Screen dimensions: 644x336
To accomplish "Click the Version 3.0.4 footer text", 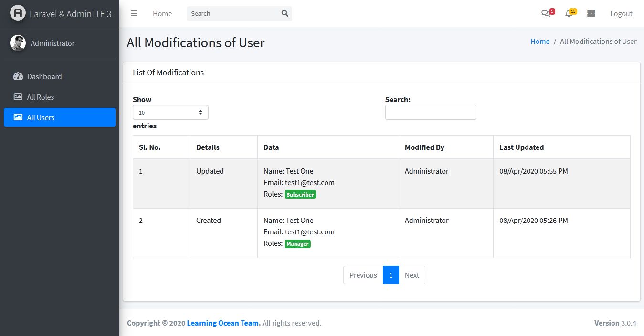I will [x=615, y=323].
